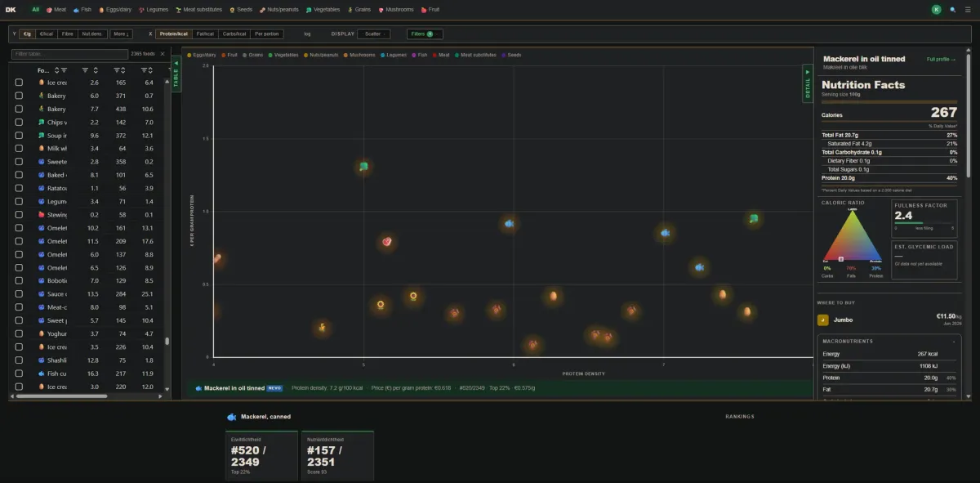Viewport: 980px width, 483px height.
Task: Open the More Y-axis options dropdown
Action: 120,34
